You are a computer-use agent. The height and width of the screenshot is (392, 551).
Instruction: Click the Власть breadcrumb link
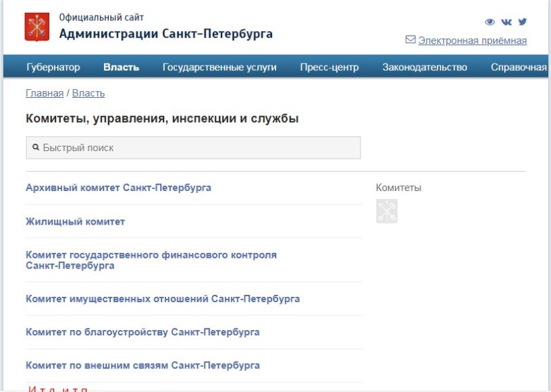(x=88, y=93)
